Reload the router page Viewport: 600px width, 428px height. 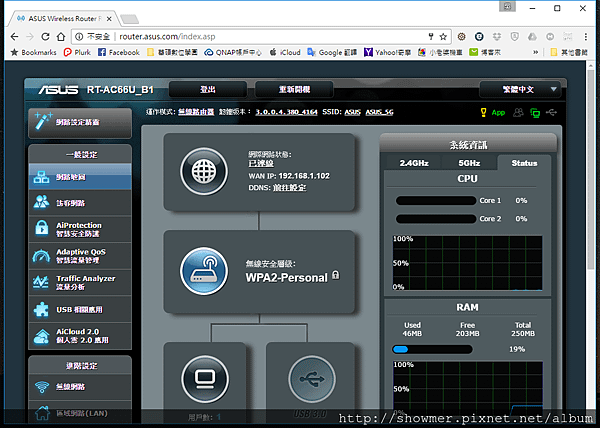pos(45,37)
